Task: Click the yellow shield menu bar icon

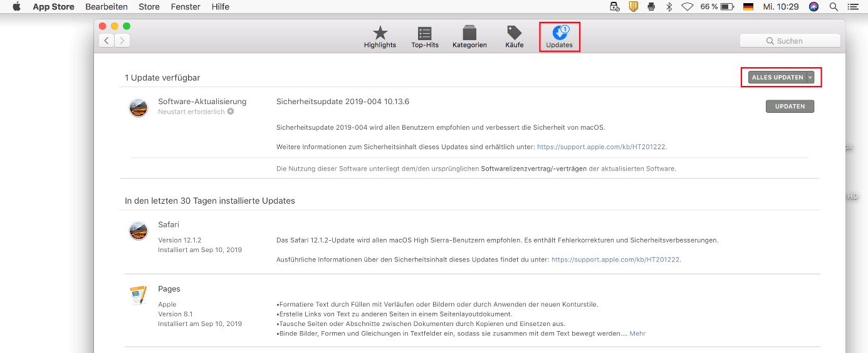Action: tap(633, 7)
